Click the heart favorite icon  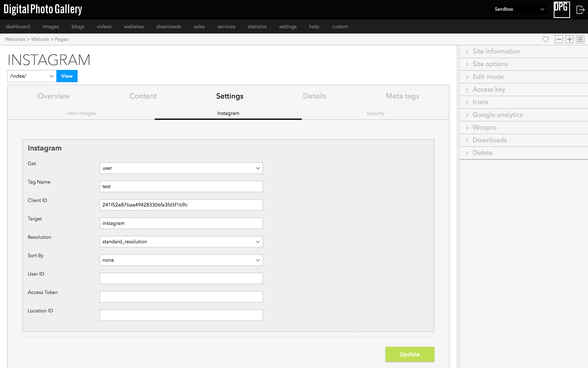(545, 39)
